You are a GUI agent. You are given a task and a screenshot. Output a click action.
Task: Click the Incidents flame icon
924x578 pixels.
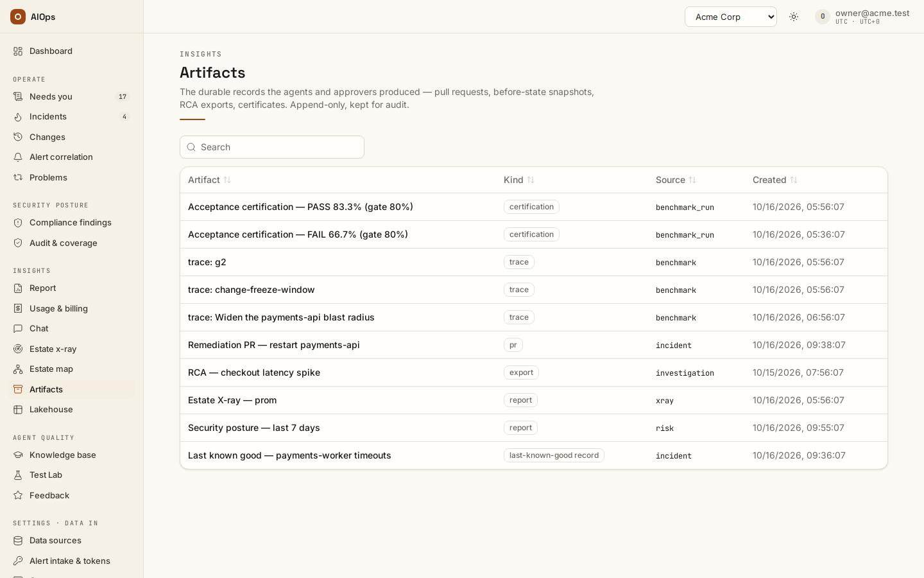point(18,117)
